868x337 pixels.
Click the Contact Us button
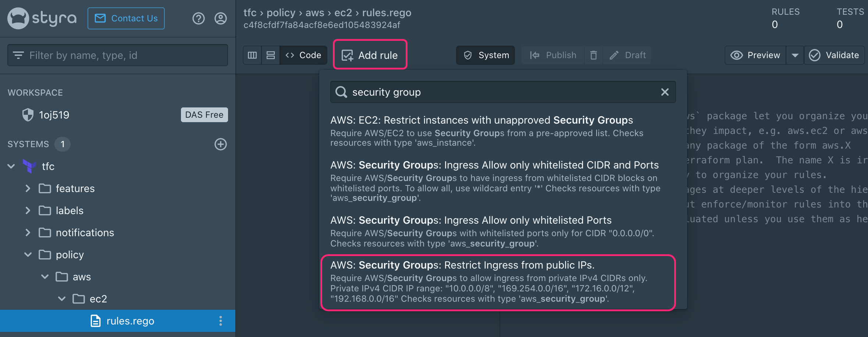126,18
